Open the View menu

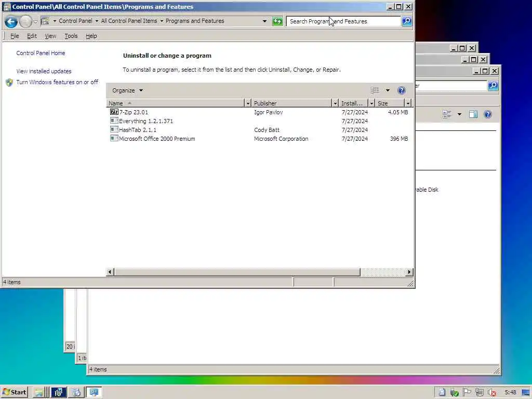[x=50, y=36]
